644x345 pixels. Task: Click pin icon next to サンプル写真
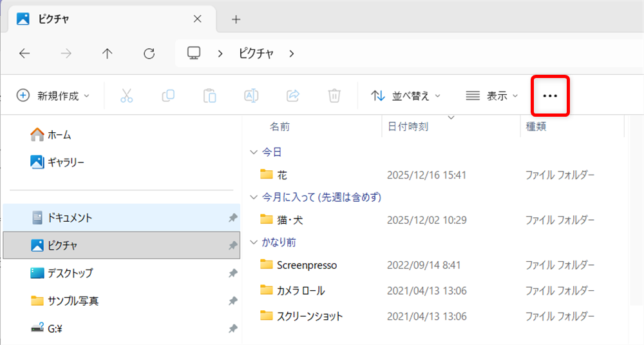233,301
